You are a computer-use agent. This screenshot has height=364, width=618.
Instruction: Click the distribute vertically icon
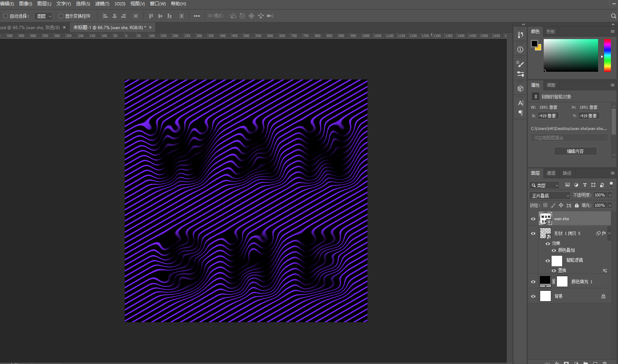135,16
